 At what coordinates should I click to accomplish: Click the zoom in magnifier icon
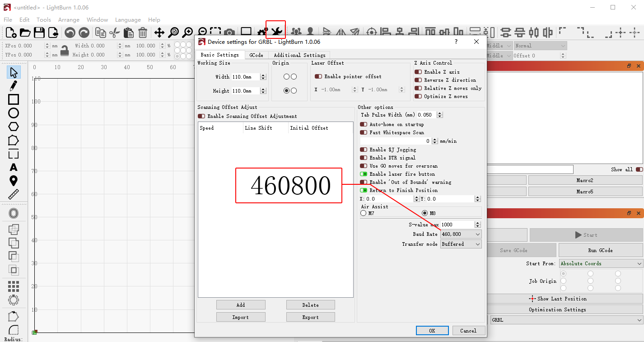pyautogui.click(x=187, y=33)
